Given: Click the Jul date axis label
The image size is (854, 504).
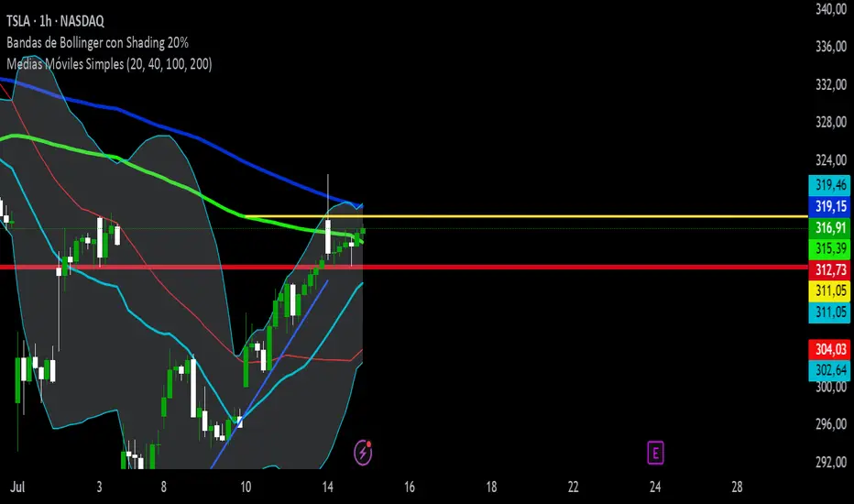Looking at the screenshot, I should [x=17, y=487].
